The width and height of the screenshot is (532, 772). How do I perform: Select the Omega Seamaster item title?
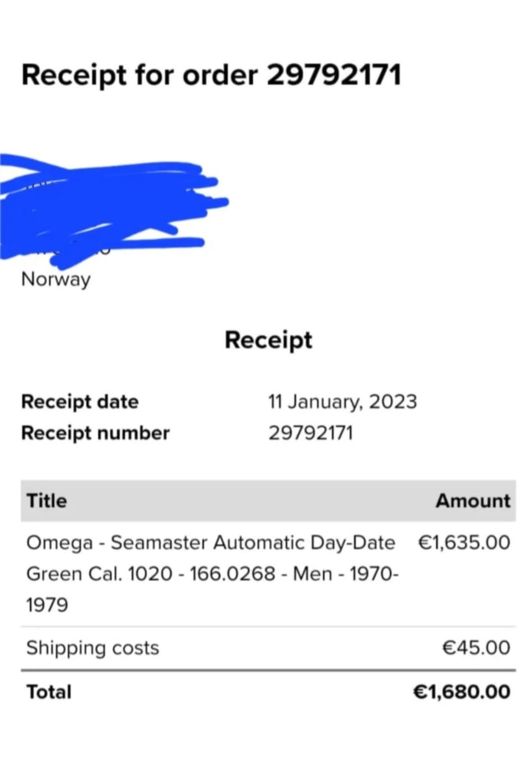pyautogui.click(x=212, y=574)
